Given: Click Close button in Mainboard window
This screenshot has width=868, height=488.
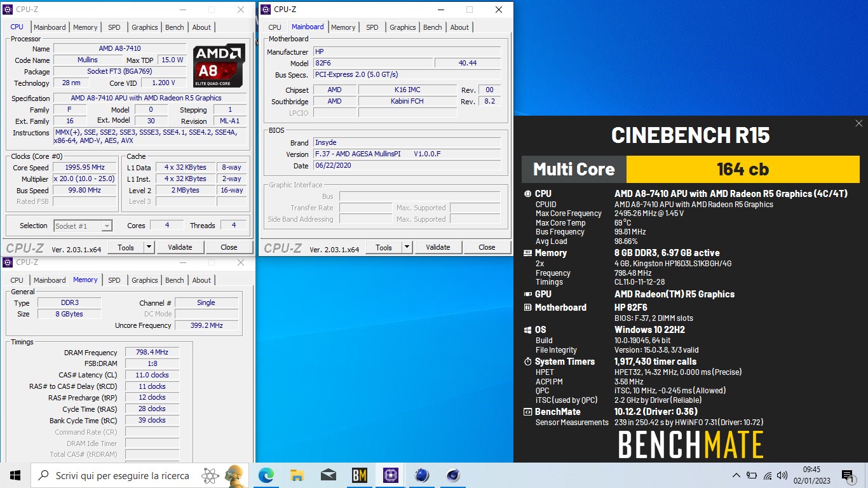Looking at the screenshot, I should 487,247.
